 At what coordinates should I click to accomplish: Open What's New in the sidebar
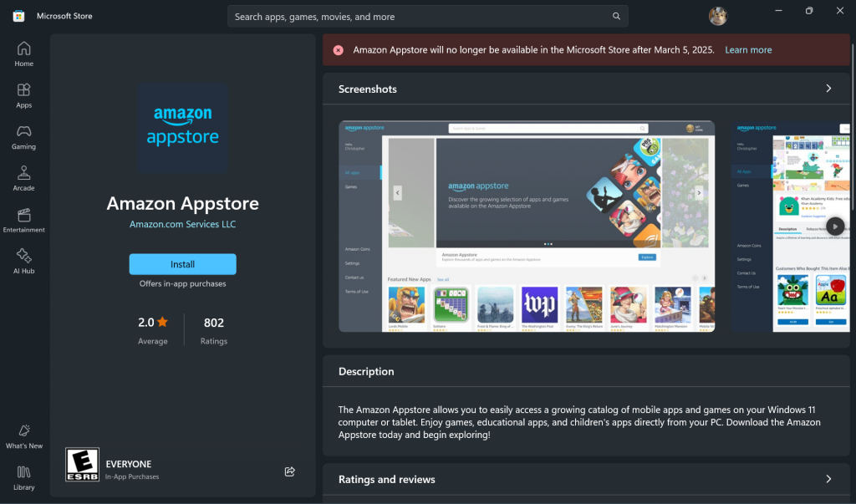coord(23,436)
